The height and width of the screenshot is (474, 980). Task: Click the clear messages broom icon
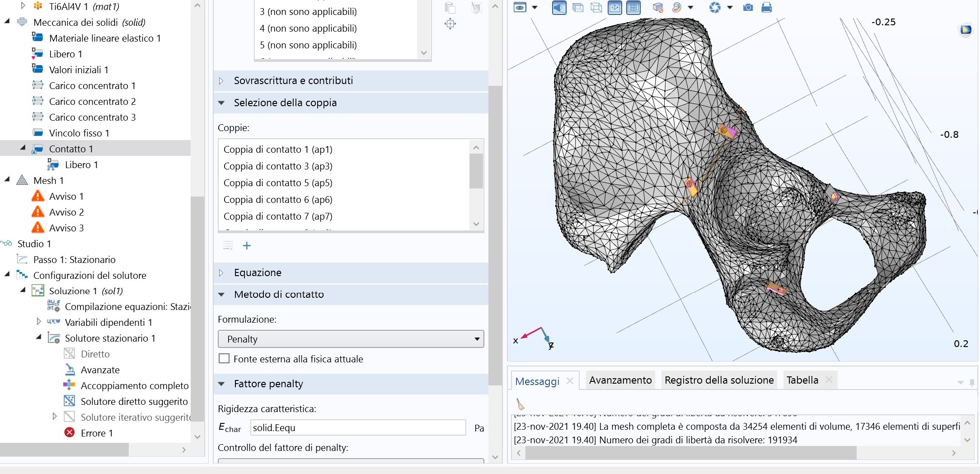click(x=520, y=404)
